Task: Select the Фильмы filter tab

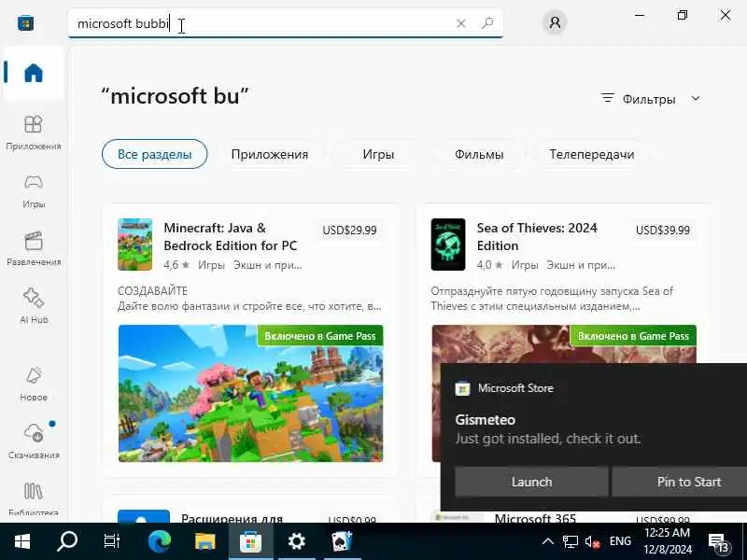Action: tap(479, 154)
